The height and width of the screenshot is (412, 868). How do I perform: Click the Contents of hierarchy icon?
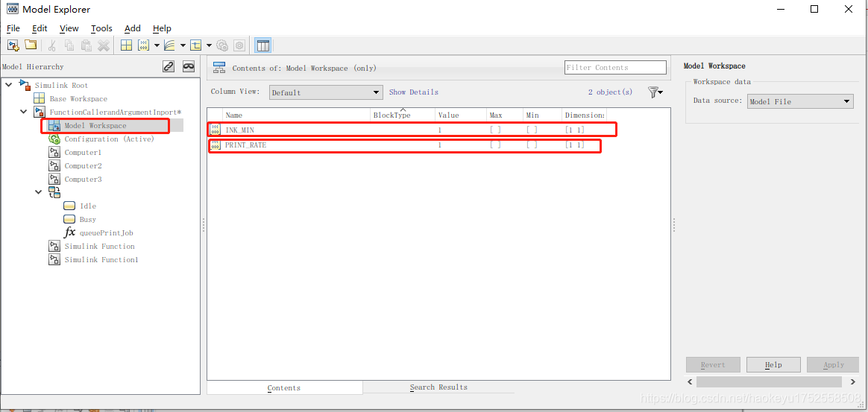(x=219, y=68)
